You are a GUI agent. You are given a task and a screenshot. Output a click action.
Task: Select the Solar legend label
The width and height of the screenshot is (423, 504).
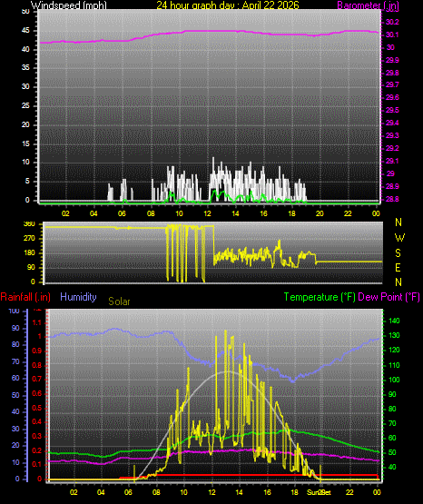pos(119,301)
